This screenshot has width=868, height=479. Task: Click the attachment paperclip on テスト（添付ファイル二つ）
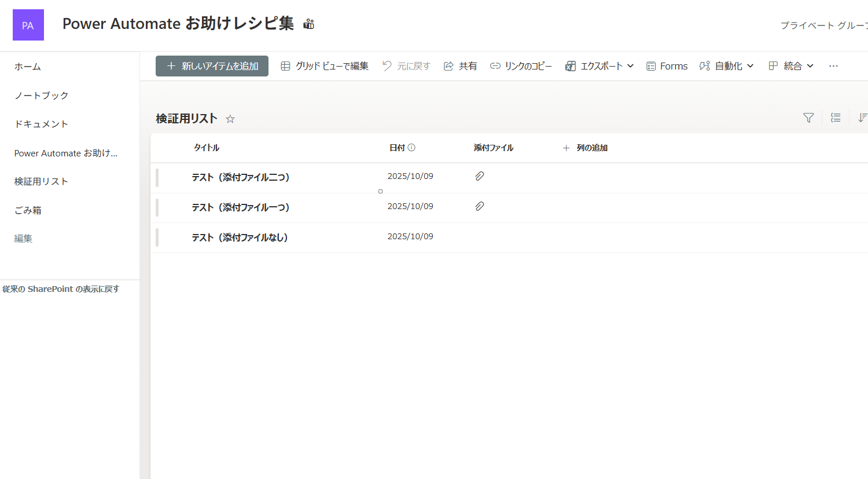[479, 175]
